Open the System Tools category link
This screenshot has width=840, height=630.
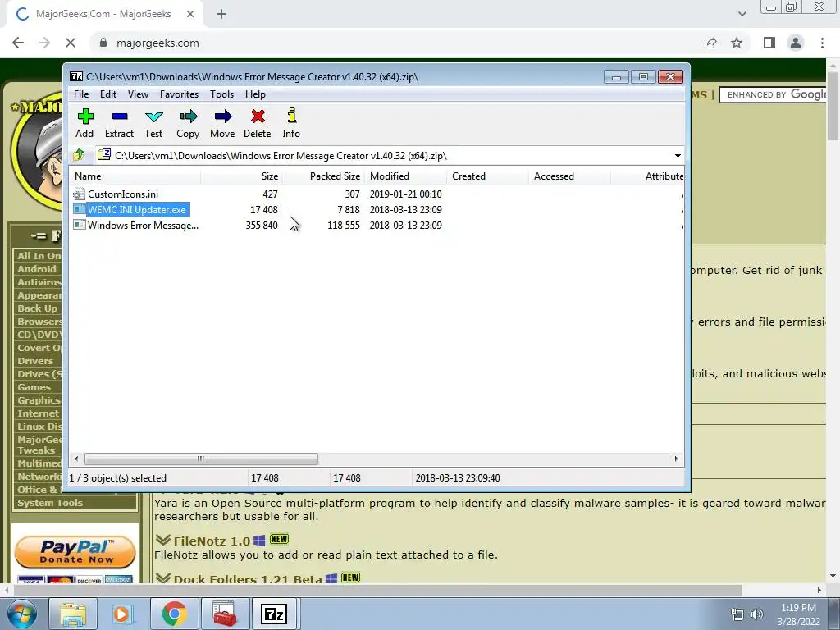(50, 503)
